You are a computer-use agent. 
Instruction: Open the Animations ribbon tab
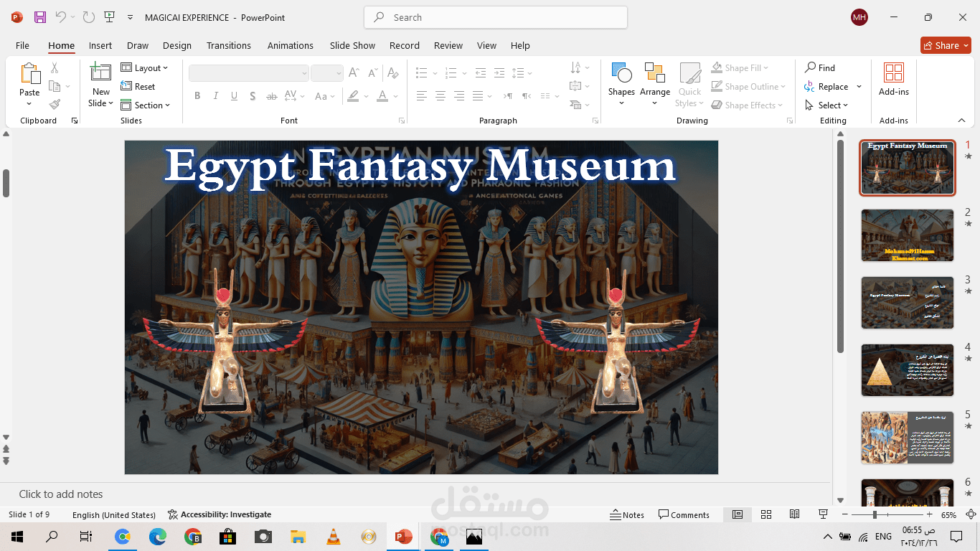[291, 45]
